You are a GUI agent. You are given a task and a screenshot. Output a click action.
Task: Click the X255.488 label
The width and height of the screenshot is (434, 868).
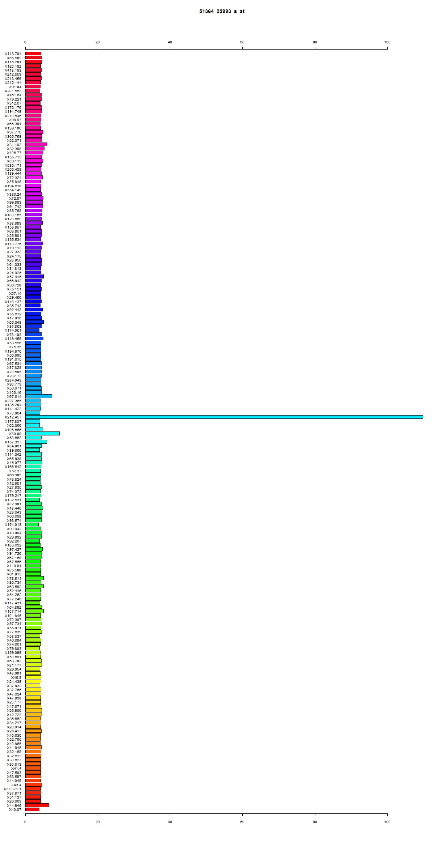(13, 169)
